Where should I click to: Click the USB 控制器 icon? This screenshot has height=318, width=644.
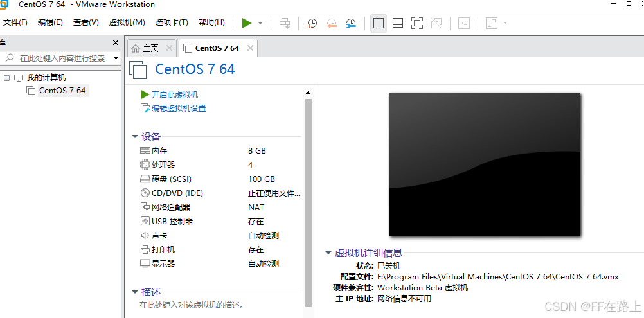tap(145, 221)
